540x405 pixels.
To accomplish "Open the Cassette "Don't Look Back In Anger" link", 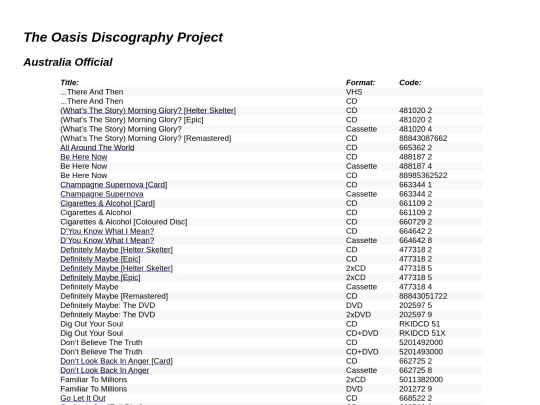I will tap(105, 371).
